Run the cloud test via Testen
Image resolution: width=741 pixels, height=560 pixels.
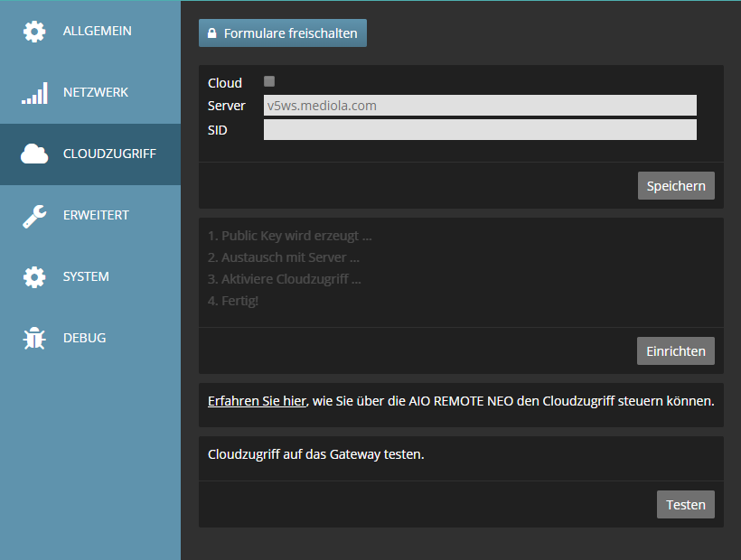point(685,505)
